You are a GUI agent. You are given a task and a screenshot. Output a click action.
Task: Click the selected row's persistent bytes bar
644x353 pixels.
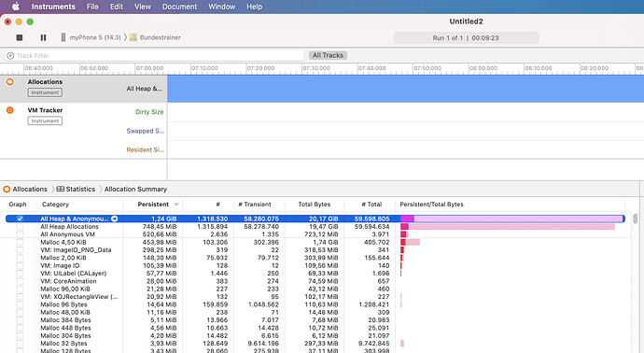(408, 219)
